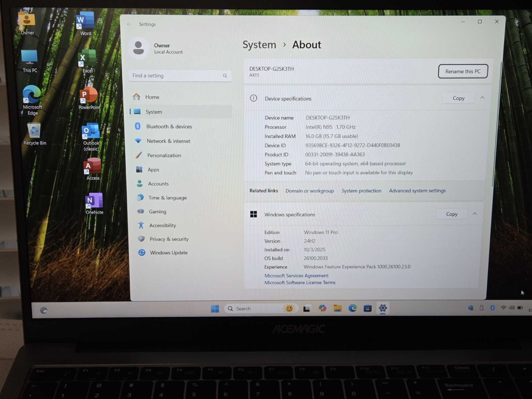
Task: Open File Explorer from the taskbar
Action: [337, 308]
